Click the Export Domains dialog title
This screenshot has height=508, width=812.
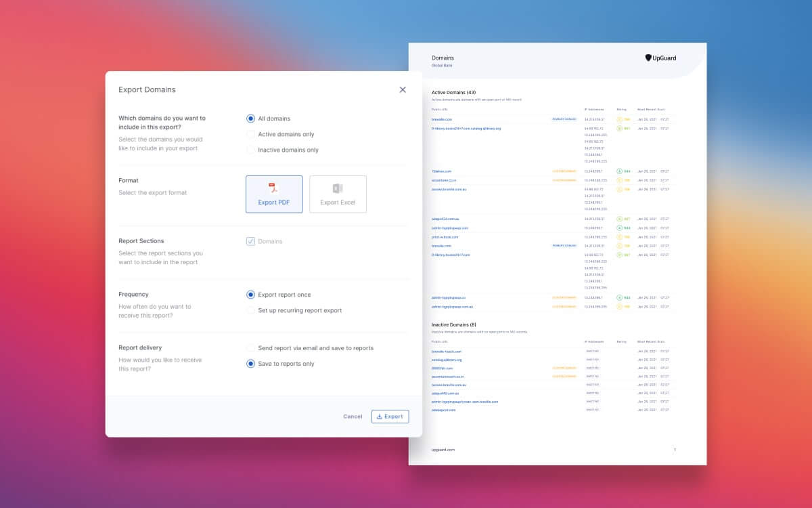(147, 89)
